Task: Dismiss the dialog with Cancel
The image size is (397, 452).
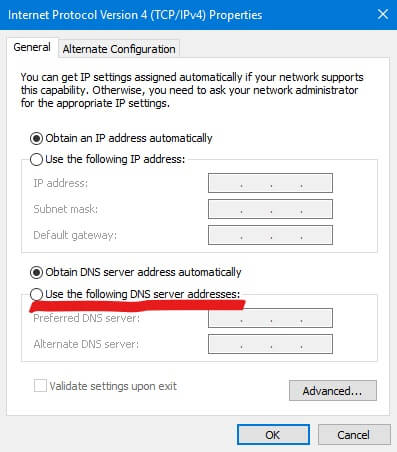Action: (x=354, y=435)
